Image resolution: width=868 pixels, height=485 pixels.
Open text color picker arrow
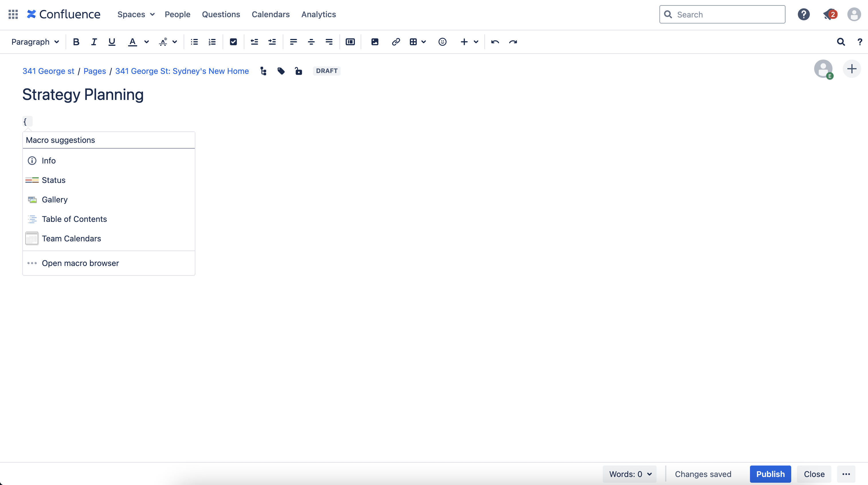click(147, 42)
